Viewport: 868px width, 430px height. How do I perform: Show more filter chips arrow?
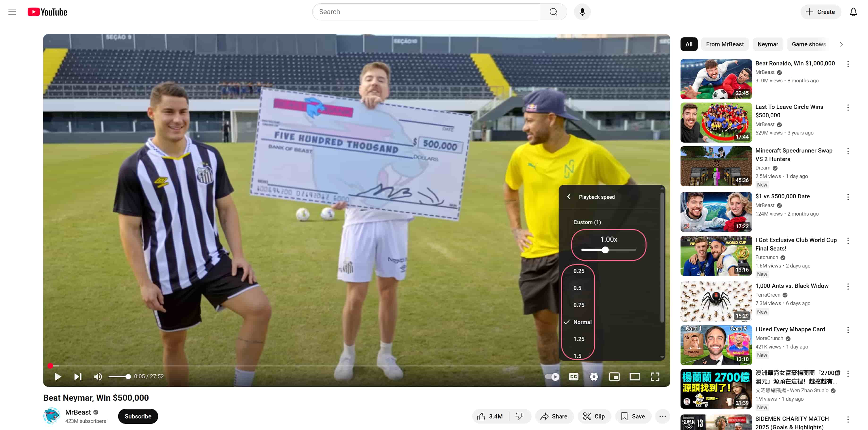pos(841,44)
